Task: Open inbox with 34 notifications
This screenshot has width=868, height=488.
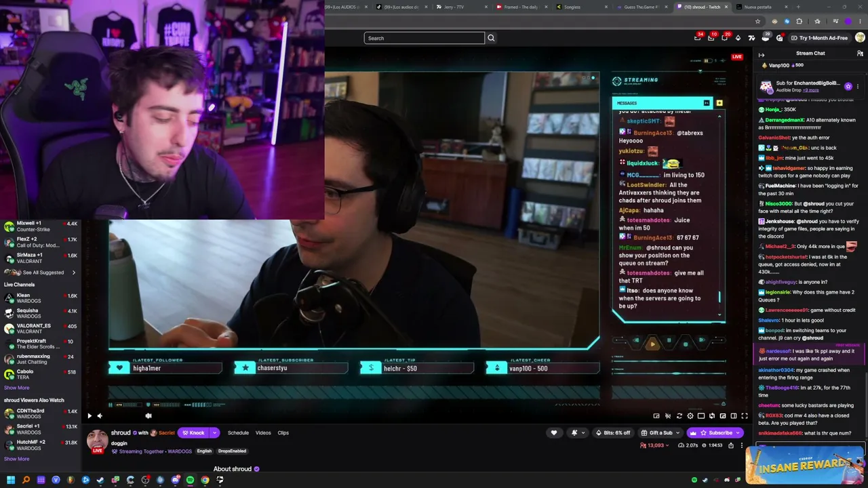Action: pyautogui.click(x=698, y=38)
